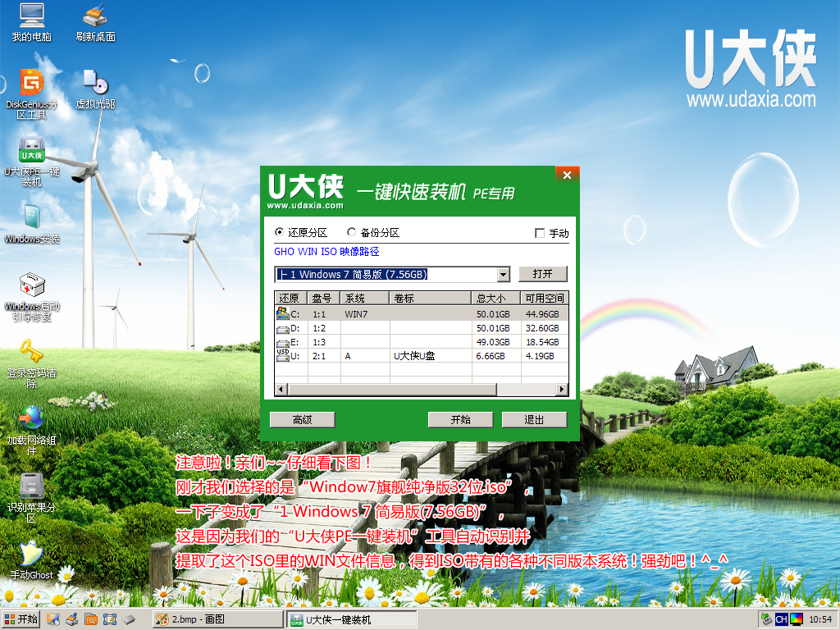
Task: Open the 开始 Start menu on taskbar
Action: pyautogui.click(x=21, y=619)
